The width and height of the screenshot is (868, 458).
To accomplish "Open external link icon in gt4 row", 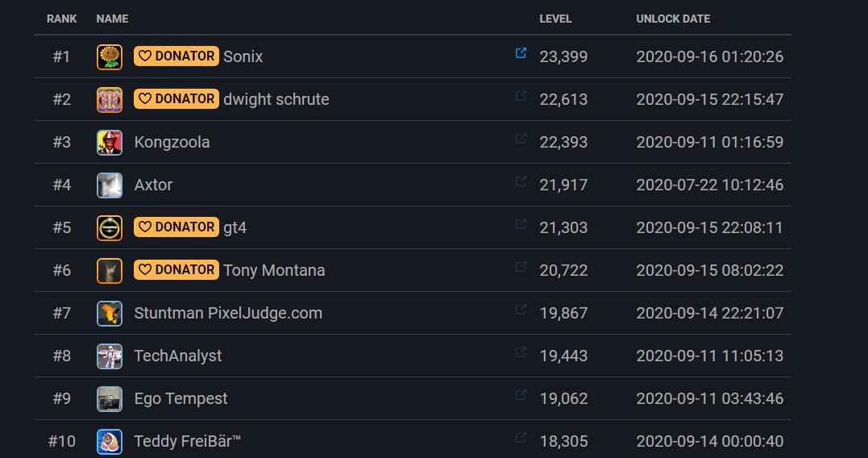I will pos(521,224).
